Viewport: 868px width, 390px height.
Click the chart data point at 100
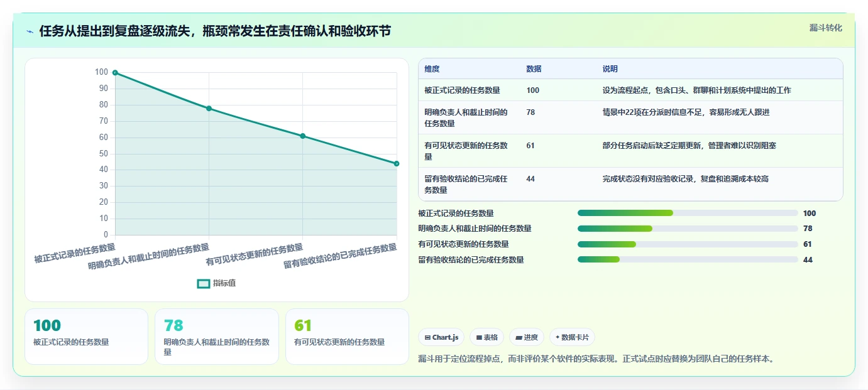pos(115,73)
